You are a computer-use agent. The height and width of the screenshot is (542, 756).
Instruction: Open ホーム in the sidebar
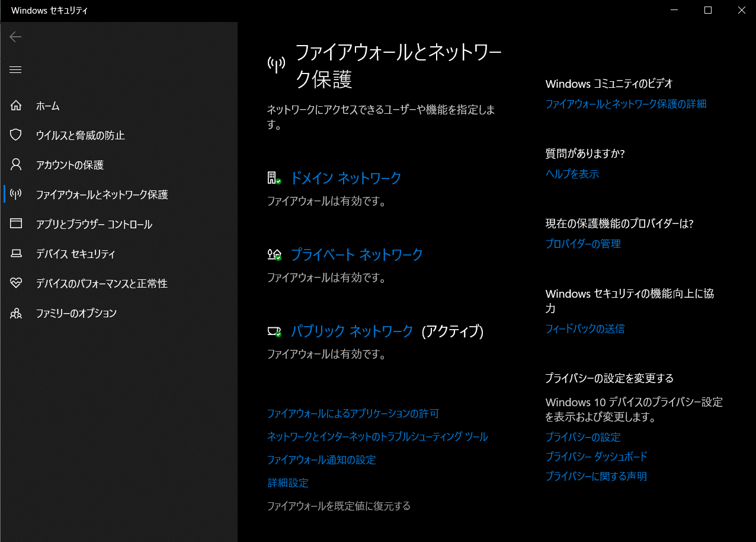(x=48, y=106)
